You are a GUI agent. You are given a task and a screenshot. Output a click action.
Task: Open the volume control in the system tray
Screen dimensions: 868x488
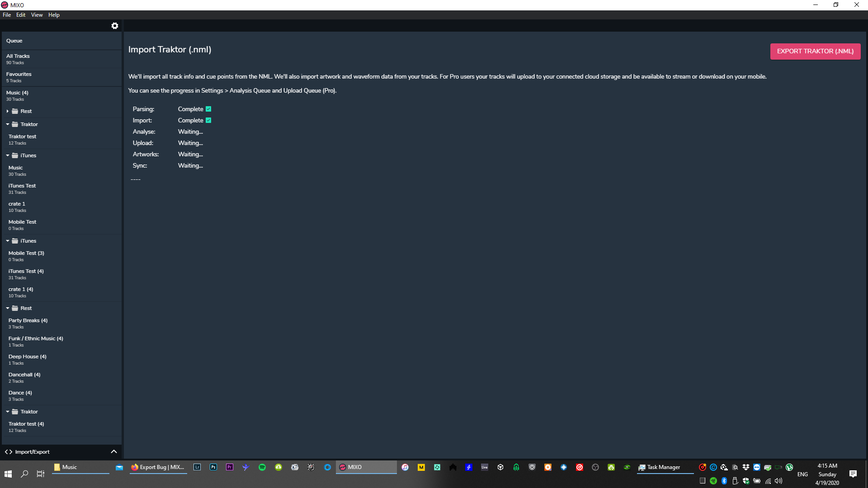[778, 481]
